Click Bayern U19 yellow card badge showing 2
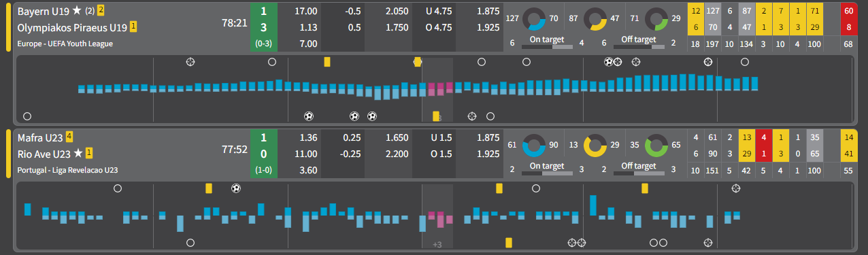 pos(101,10)
